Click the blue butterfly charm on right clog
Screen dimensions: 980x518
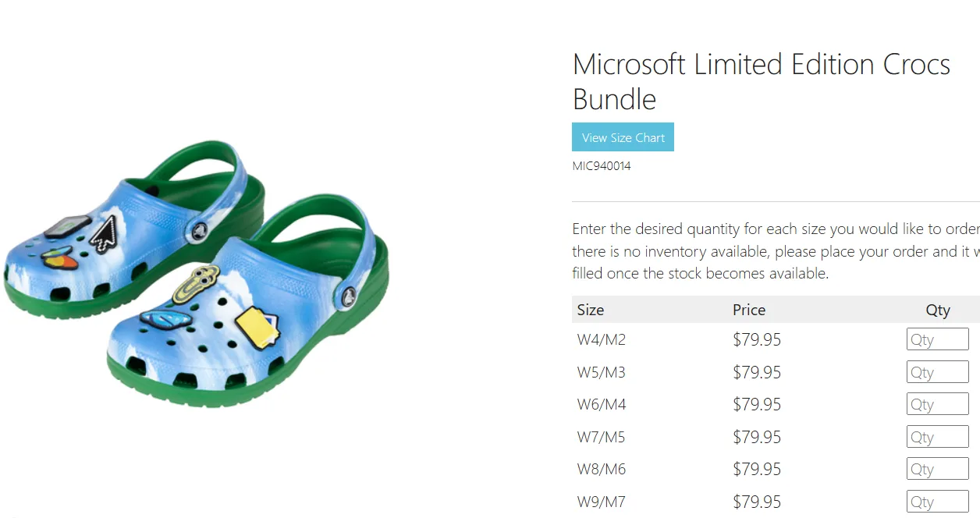point(165,319)
